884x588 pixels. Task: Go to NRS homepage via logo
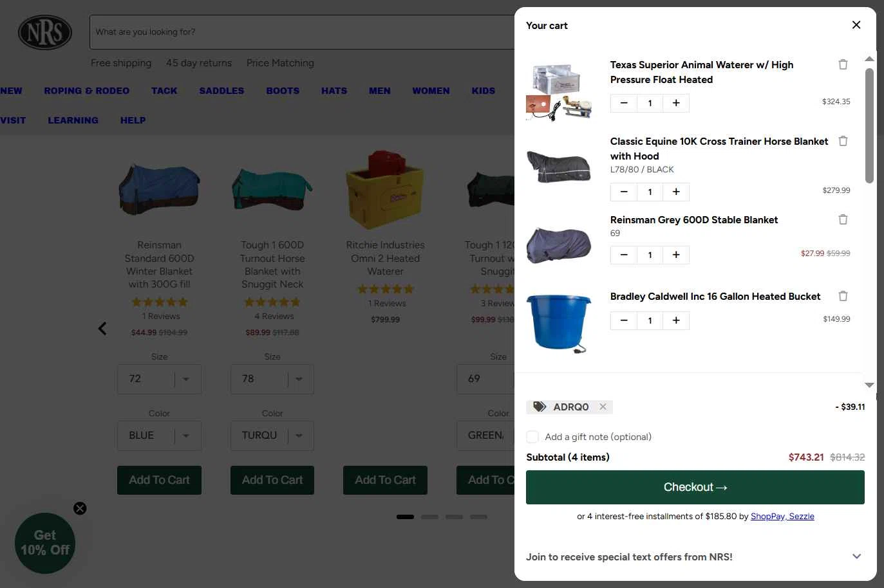pos(45,32)
